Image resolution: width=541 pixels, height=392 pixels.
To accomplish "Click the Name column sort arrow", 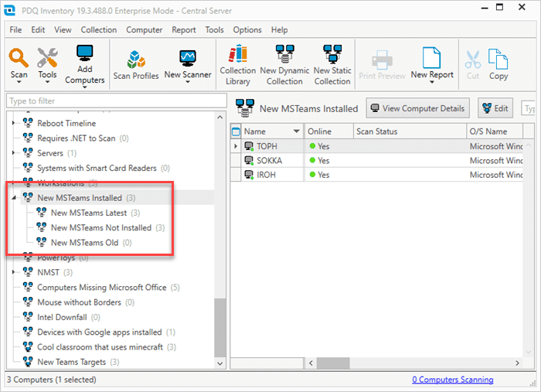I will 296,131.
